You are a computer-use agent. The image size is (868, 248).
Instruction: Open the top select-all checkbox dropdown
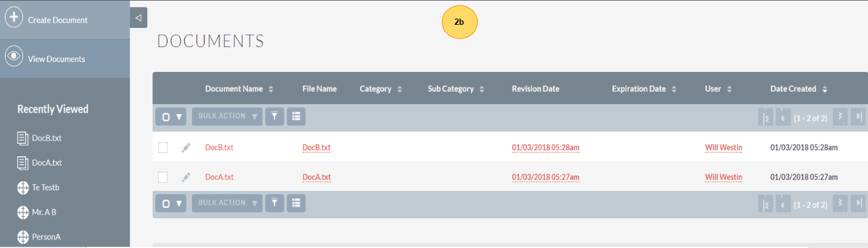click(171, 116)
